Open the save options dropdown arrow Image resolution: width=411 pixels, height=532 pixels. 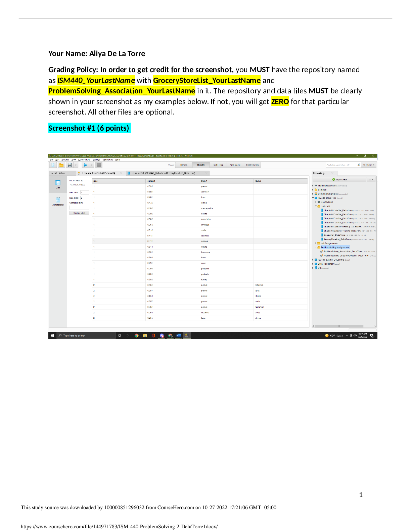[x=76, y=165]
